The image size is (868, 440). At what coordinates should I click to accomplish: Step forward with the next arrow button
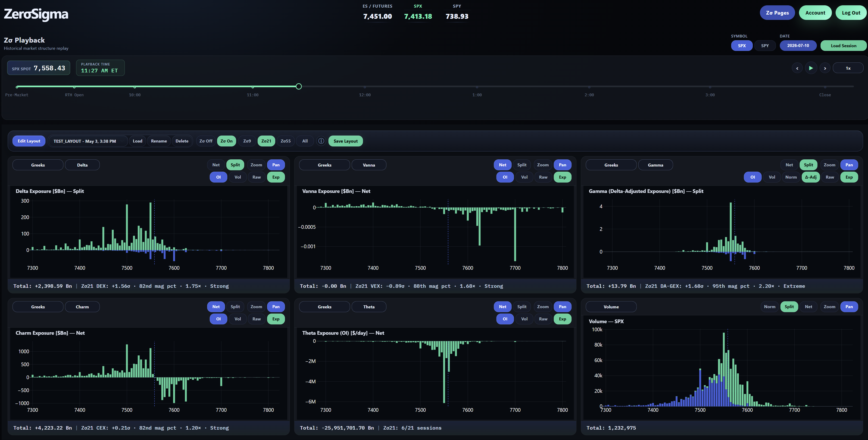pos(825,68)
